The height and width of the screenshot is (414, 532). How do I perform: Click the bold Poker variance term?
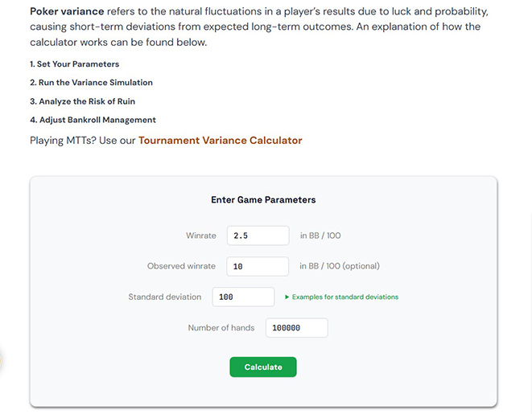[x=67, y=11]
